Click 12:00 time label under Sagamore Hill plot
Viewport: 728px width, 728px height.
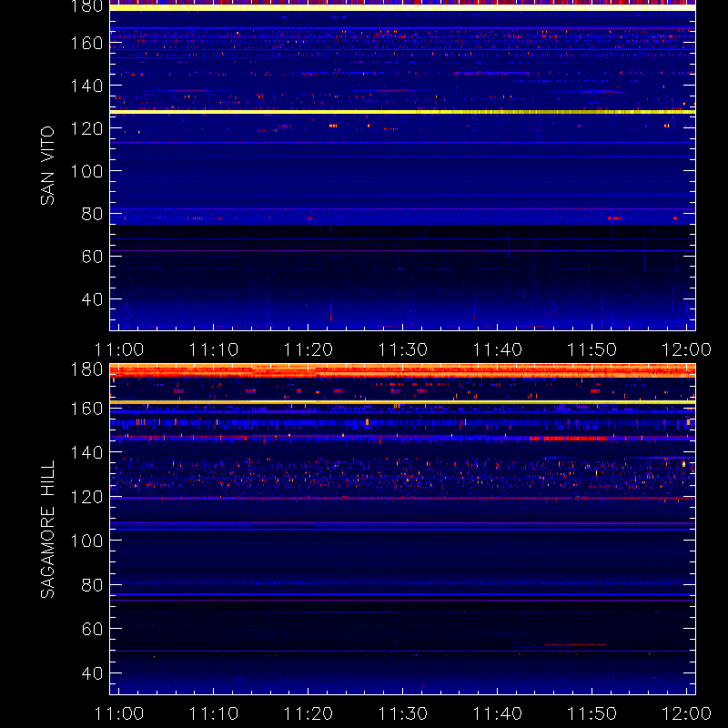687,713
